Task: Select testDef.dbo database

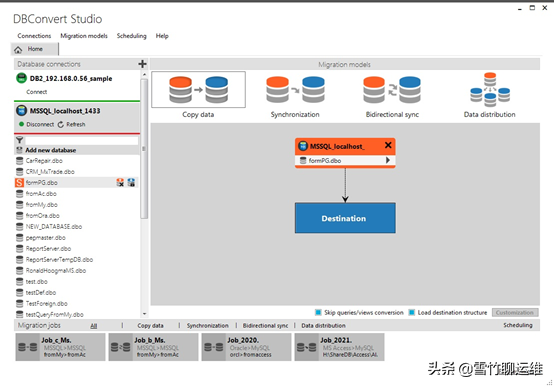Action: (x=41, y=293)
